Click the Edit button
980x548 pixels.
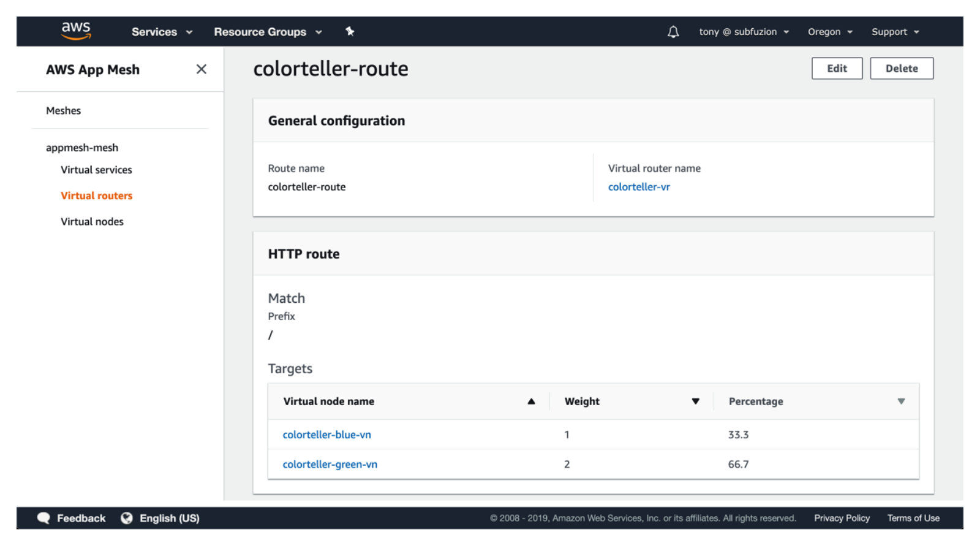(837, 69)
